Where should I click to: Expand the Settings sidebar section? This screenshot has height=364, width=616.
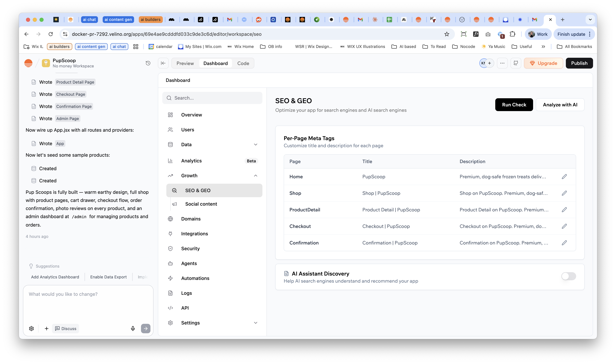pos(256,323)
